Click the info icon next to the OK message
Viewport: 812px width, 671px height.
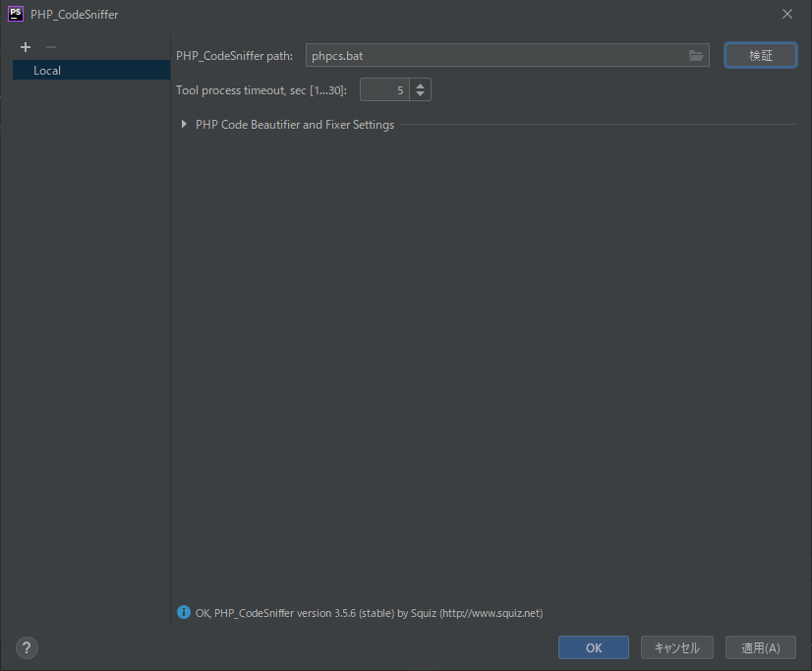pos(183,612)
